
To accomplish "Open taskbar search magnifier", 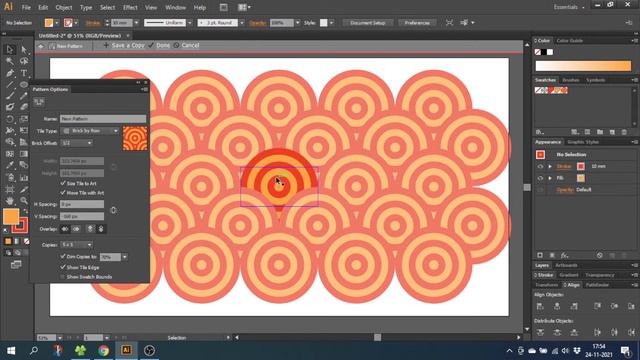I will 34,350.
